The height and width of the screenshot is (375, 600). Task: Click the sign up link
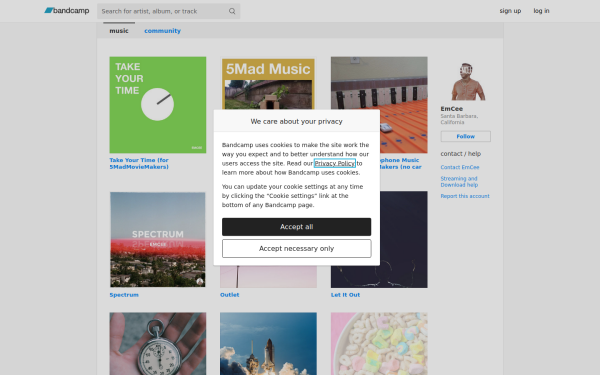(x=510, y=11)
